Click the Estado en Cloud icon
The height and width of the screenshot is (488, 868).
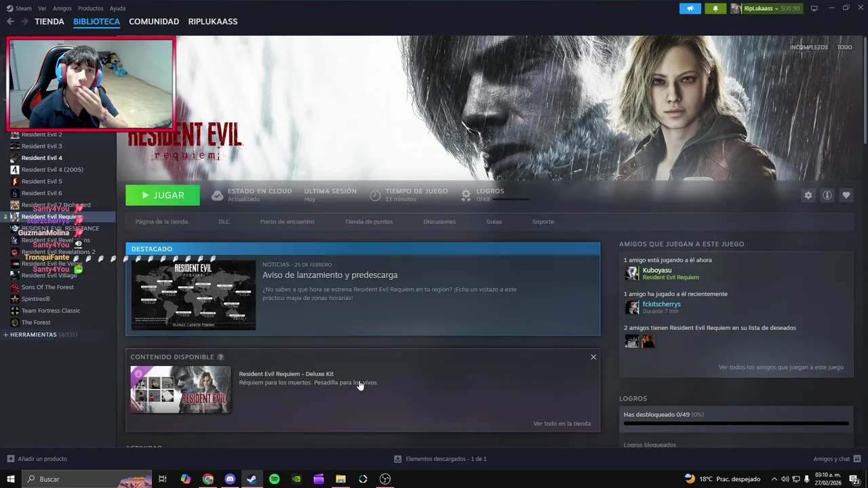point(217,195)
